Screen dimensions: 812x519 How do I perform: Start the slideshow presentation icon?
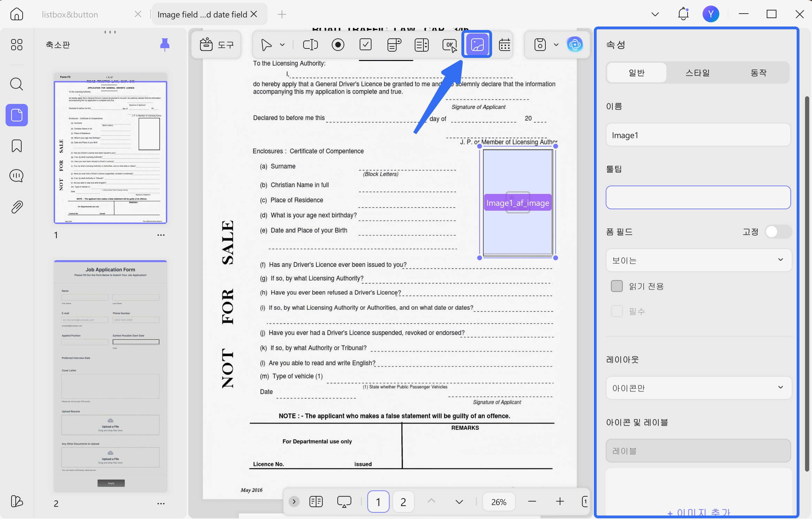click(344, 502)
